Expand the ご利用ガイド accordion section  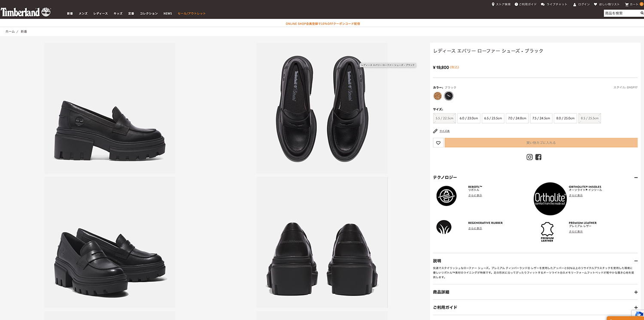(636, 308)
